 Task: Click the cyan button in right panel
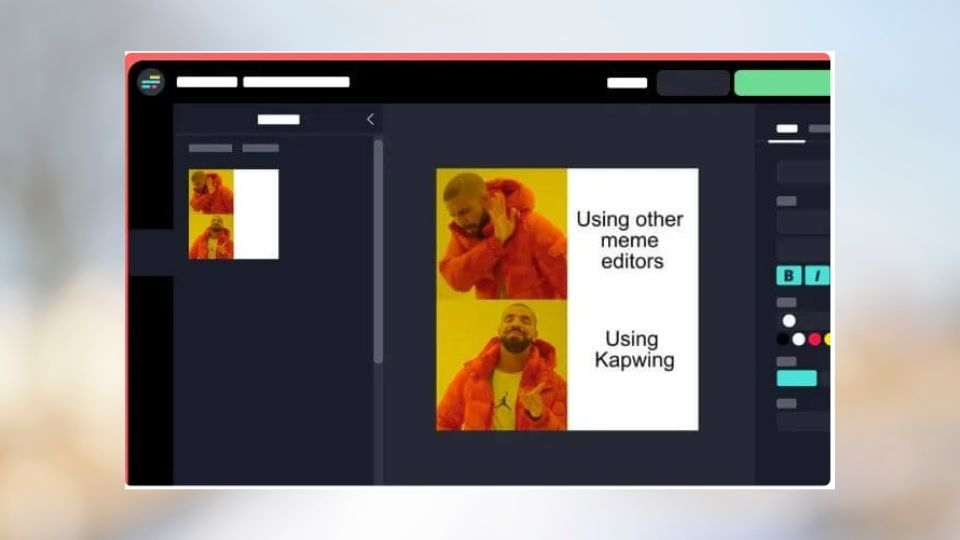(x=797, y=378)
